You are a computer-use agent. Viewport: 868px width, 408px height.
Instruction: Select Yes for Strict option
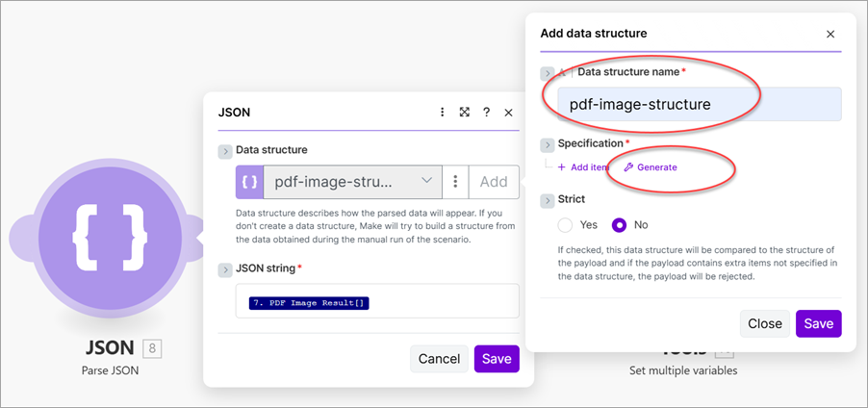point(568,225)
